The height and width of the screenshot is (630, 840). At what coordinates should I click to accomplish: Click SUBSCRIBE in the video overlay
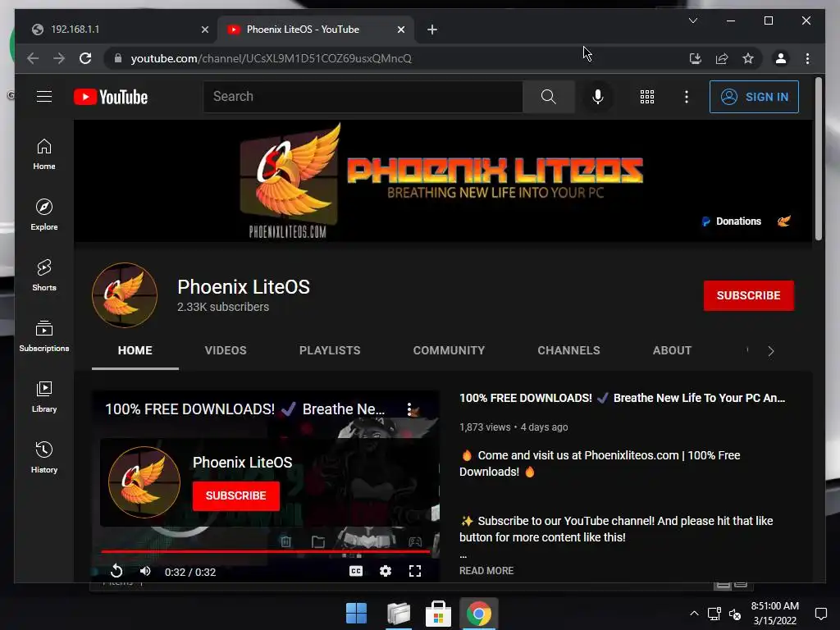coord(235,495)
